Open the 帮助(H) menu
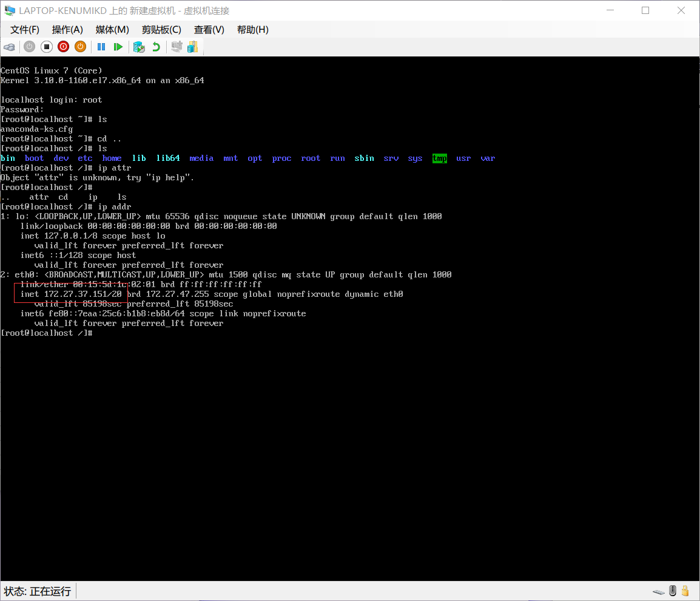This screenshot has height=601, width=700. tap(252, 30)
